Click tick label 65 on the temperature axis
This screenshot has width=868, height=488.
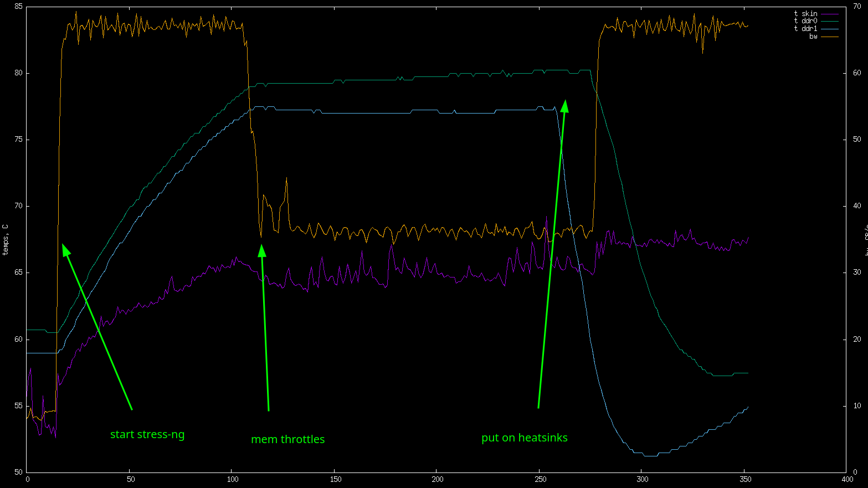[x=19, y=273]
